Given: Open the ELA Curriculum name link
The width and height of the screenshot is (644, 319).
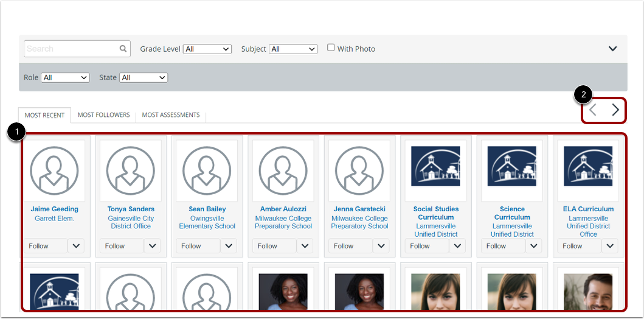Looking at the screenshot, I should tap(589, 209).
